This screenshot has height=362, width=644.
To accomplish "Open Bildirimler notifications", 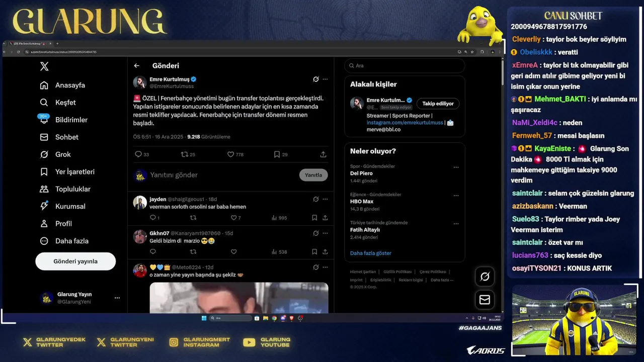I will tap(64, 120).
